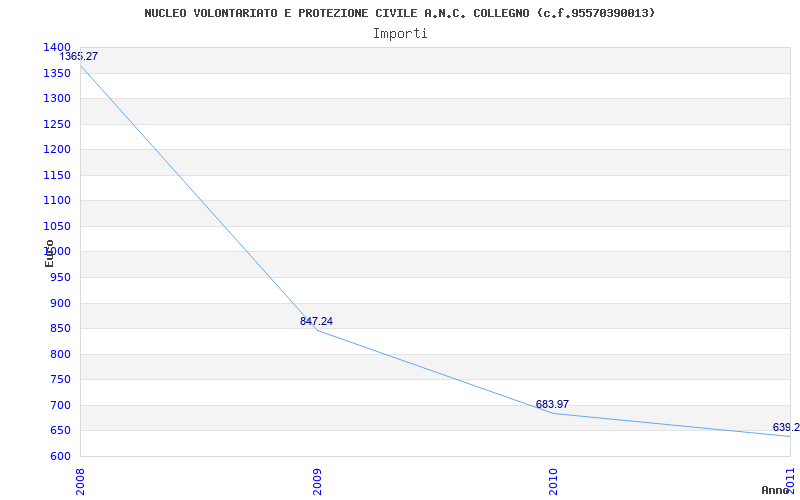Select the 683.97 data label
This screenshot has width=800, height=500.
pyautogui.click(x=552, y=405)
